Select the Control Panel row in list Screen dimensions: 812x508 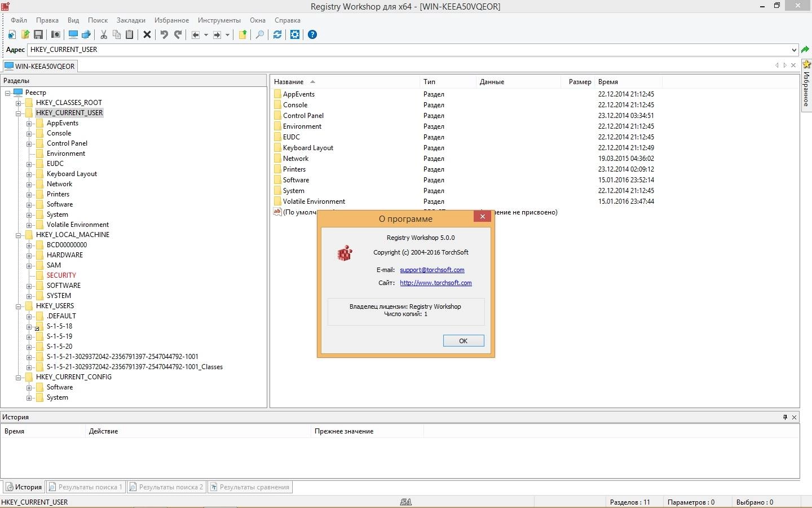[303, 116]
